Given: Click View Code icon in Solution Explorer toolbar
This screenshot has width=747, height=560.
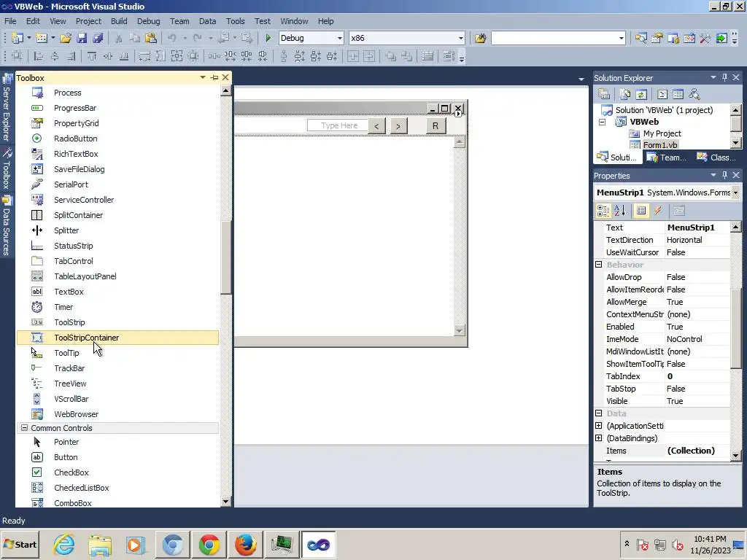Looking at the screenshot, I should (x=662, y=94).
